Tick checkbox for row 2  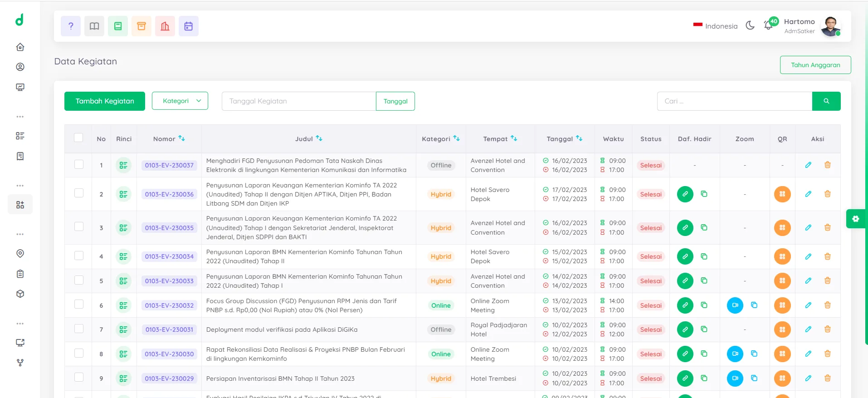[79, 193]
